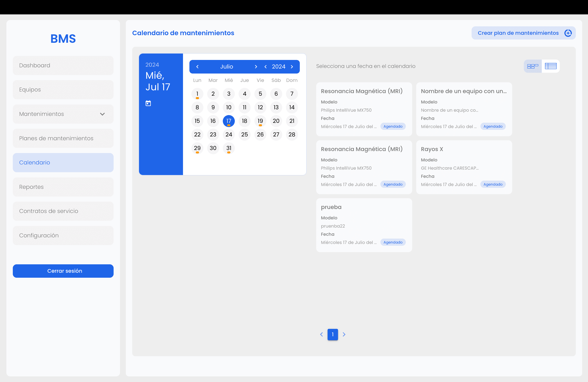Viewport: 588px width, 382px height.
Task: Click 'GE Healthcare CARESCAP...' model text
Action: point(450,168)
